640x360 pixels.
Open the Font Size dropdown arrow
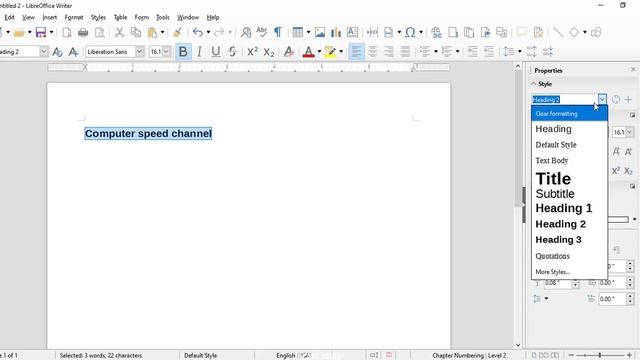point(166,52)
